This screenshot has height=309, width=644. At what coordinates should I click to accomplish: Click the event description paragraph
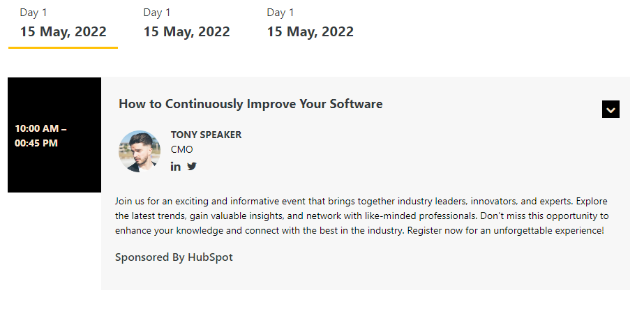pos(361,216)
